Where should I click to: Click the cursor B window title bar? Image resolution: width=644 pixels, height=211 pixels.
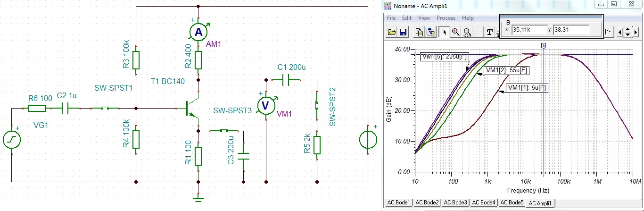(551, 17)
